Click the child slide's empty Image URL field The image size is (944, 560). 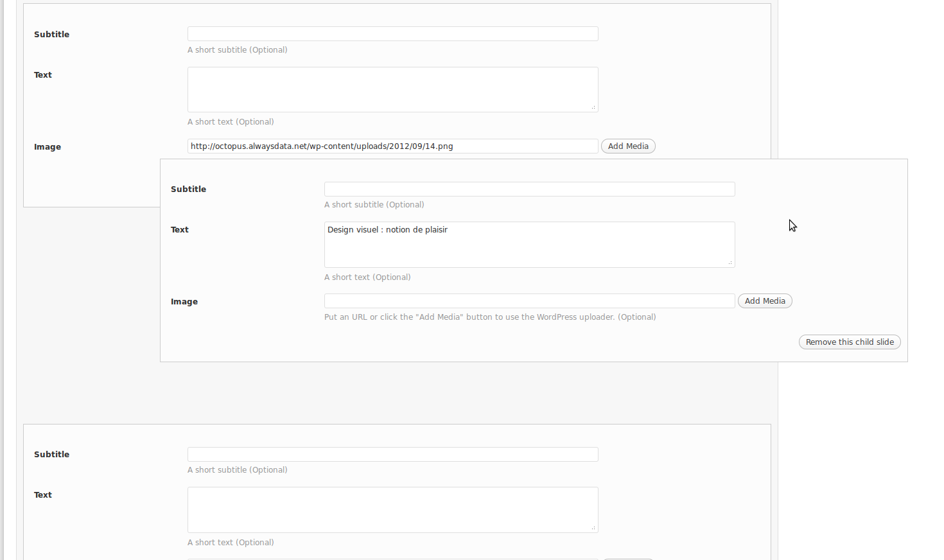click(529, 301)
